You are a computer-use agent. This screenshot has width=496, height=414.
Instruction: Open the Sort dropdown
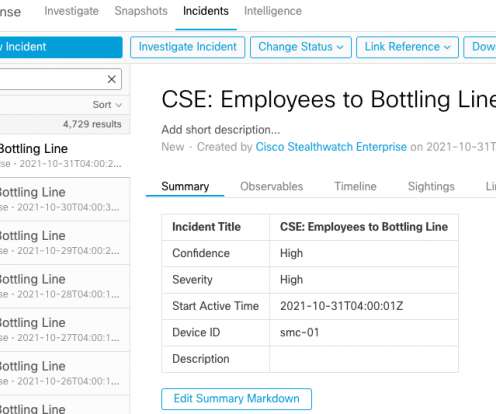[107, 105]
